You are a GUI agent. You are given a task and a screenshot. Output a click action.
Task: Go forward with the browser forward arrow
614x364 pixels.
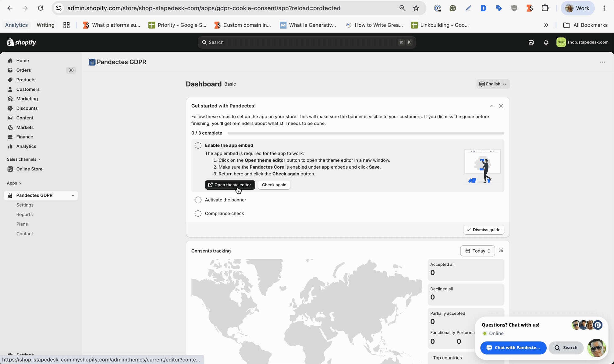pyautogui.click(x=25, y=8)
